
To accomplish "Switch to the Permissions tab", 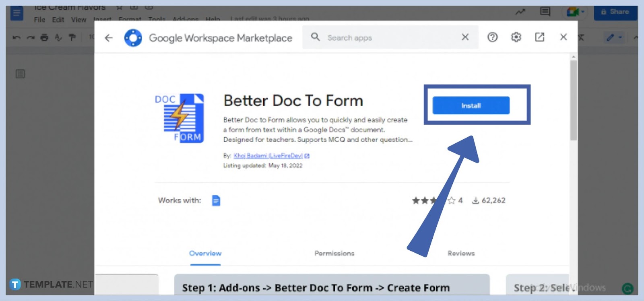I will point(334,253).
